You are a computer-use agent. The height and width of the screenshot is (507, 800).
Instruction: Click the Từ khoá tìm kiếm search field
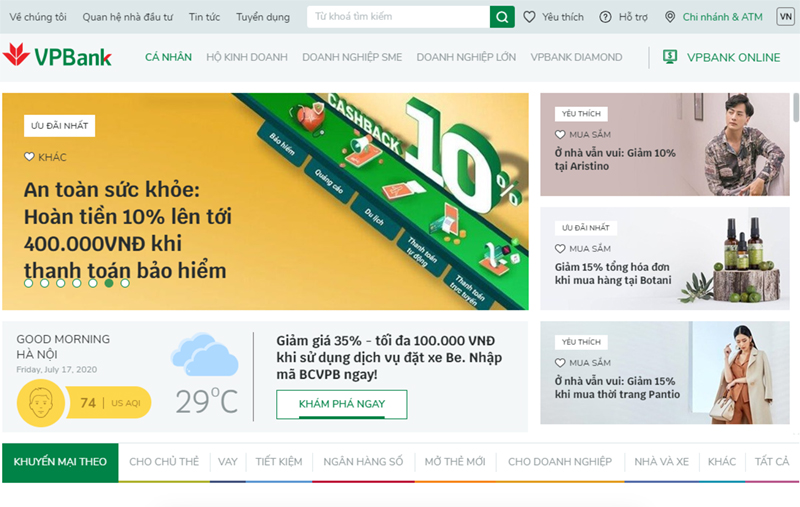point(398,17)
